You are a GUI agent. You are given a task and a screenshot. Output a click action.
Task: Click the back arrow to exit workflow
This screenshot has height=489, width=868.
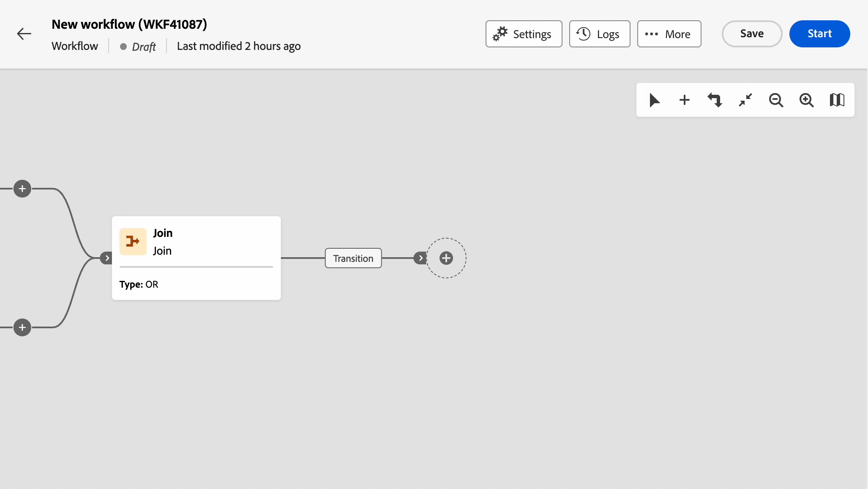coord(24,34)
